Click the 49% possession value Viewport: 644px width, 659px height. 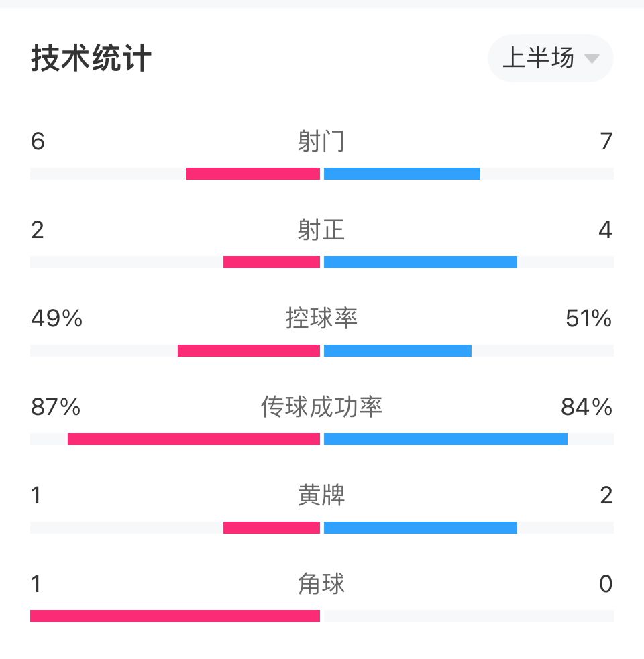[57, 318]
